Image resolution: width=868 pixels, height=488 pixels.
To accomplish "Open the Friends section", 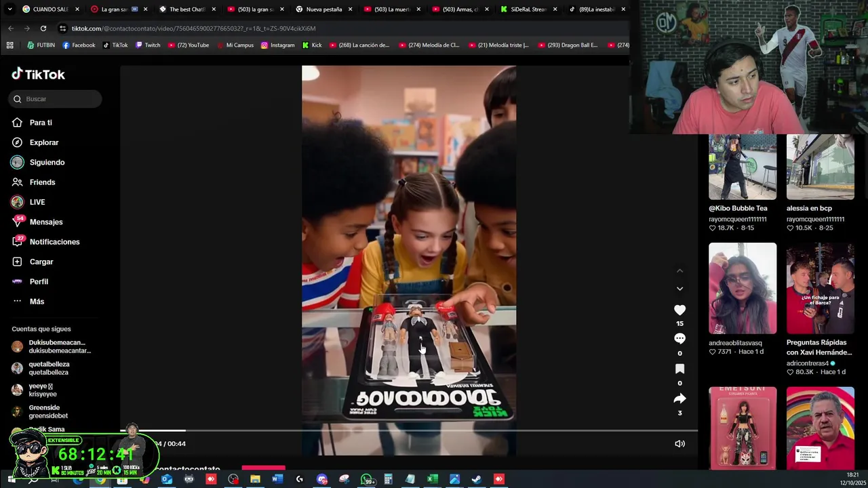I will pos(42,182).
